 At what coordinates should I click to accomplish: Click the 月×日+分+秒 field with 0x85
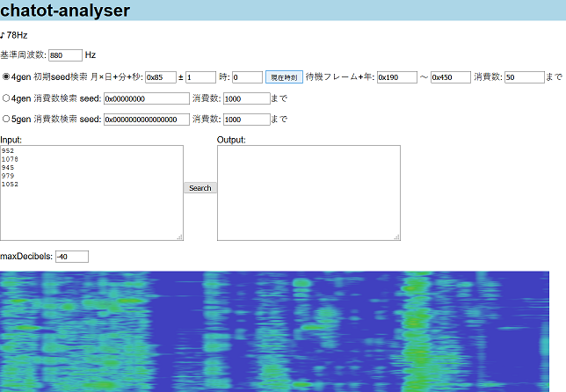161,77
